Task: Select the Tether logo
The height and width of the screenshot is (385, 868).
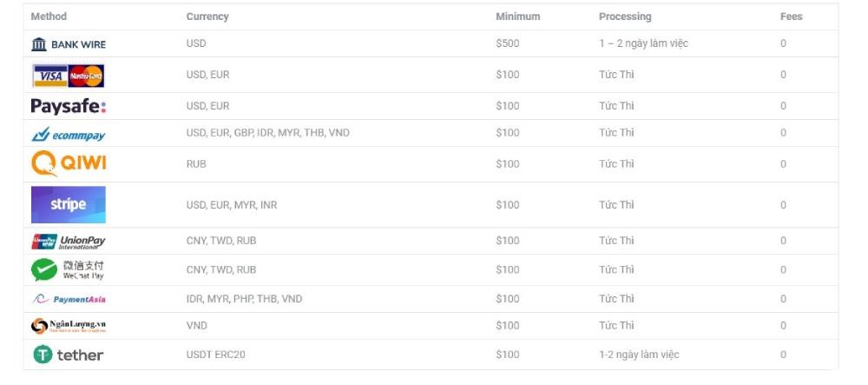Action: coord(69,355)
